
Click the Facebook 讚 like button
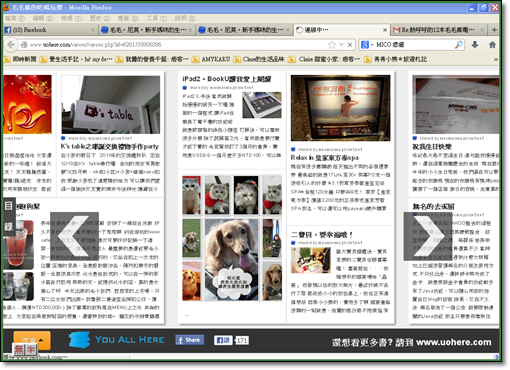[x=223, y=340]
